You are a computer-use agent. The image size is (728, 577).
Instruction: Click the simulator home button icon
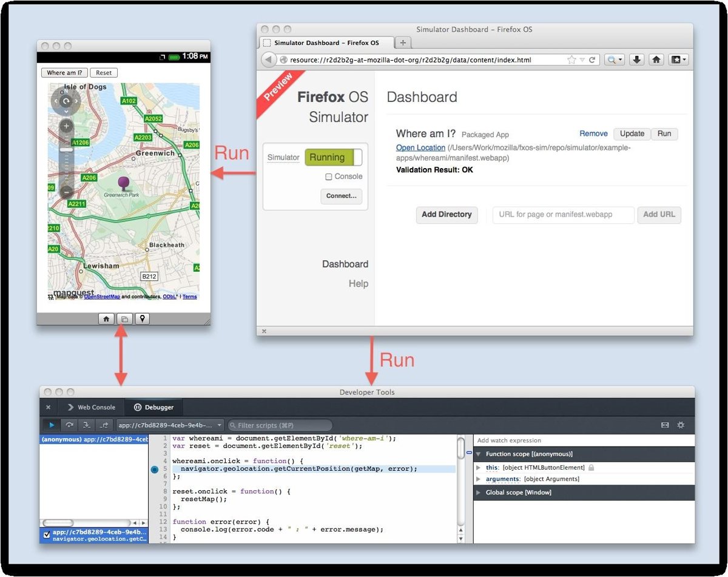[x=106, y=319]
